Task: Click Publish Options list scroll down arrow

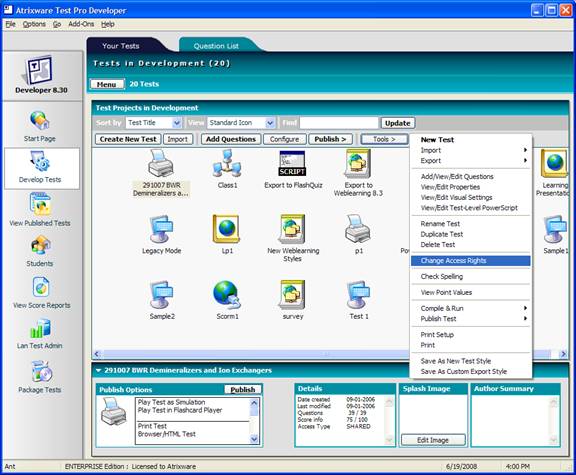Action: click(254, 439)
